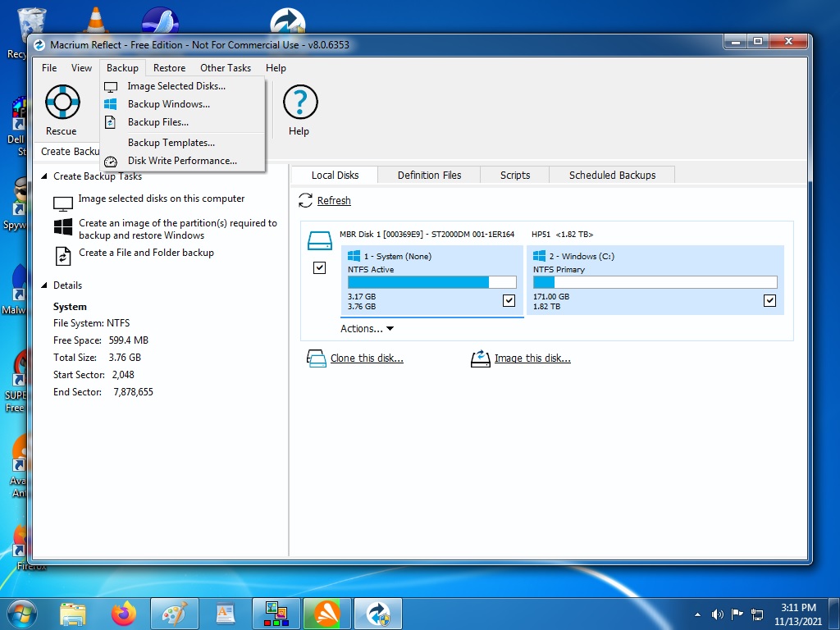Click the File and Folder backup document icon
840x630 pixels.
point(63,256)
